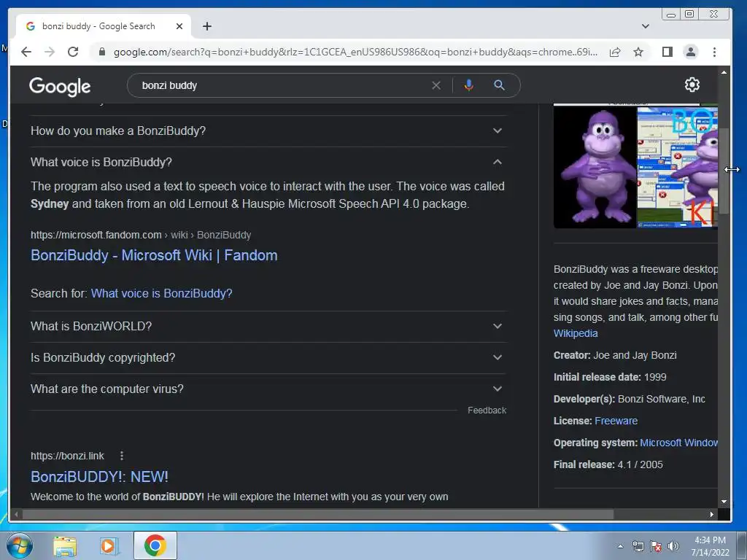Open Google quick settings gear

692,85
